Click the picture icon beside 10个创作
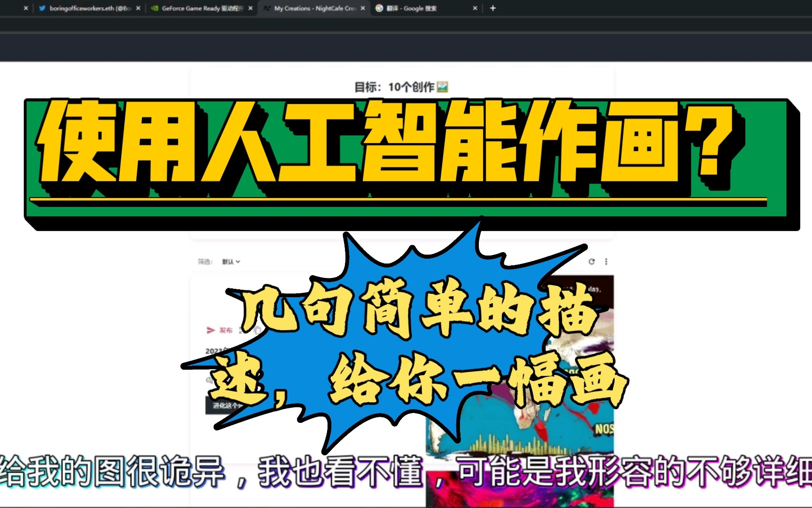The width and height of the screenshot is (812, 508). (442, 87)
